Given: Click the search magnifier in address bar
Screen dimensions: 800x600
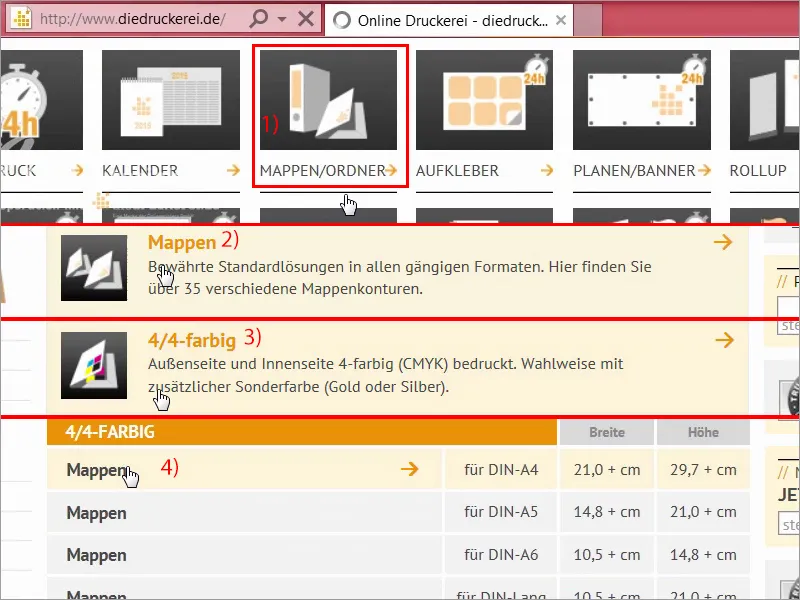Looking at the screenshot, I should tap(259, 19).
